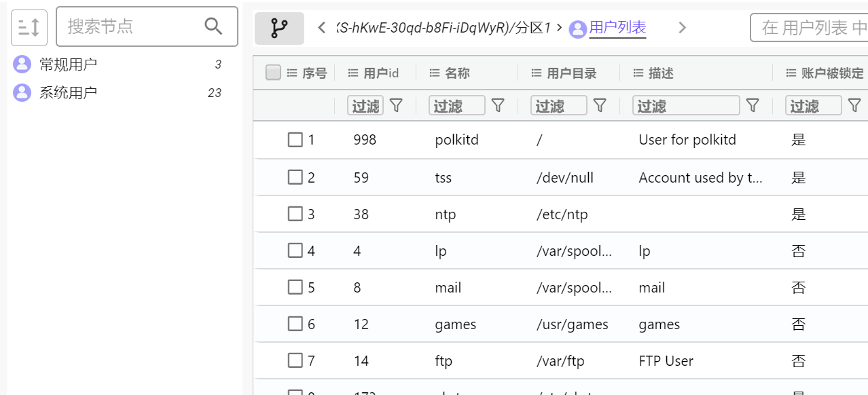Click filter funnel icon for 账户被锁定 column
This screenshot has width=868, height=395.
tap(854, 105)
